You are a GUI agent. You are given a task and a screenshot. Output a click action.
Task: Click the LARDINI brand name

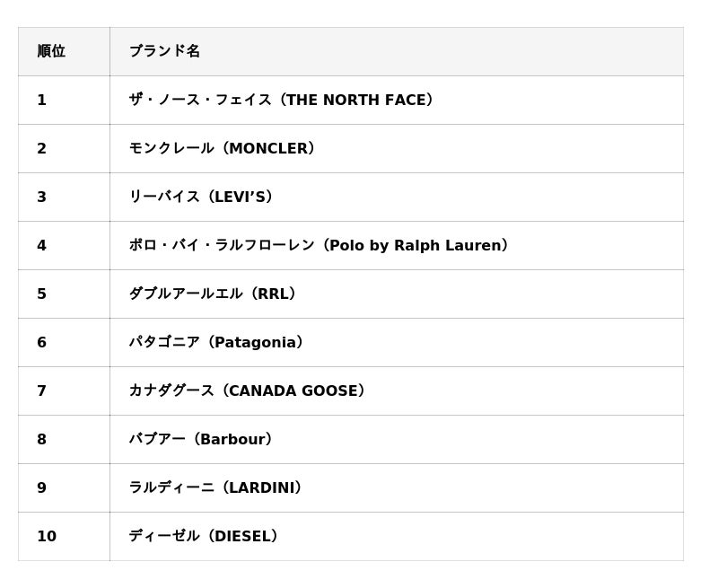(215, 487)
